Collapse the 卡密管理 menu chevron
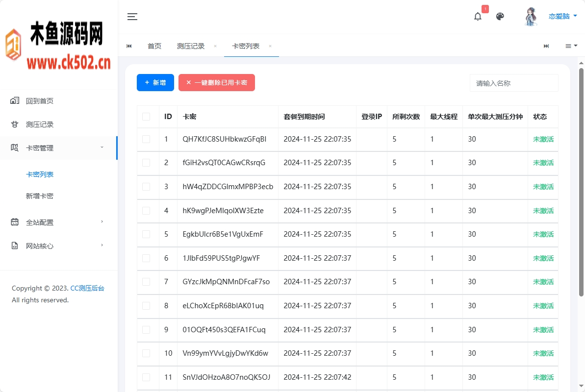Viewport: 585px width, 392px height. pyautogui.click(x=102, y=147)
